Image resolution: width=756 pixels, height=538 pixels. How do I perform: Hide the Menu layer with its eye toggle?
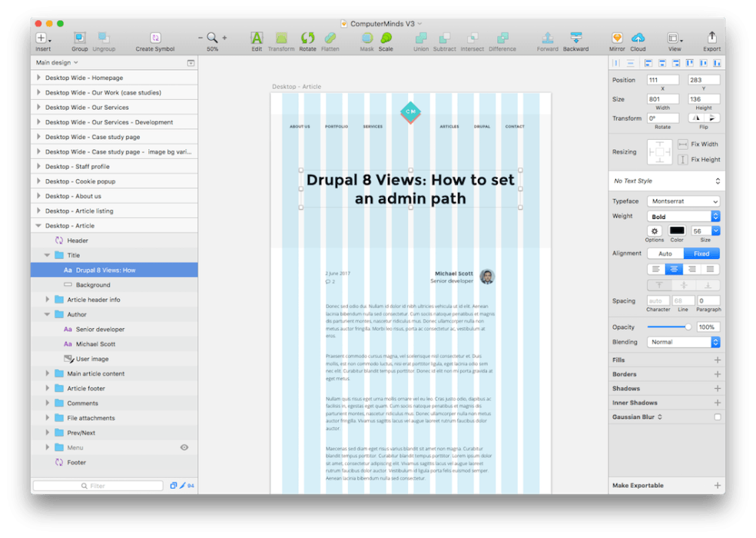tap(183, 447)
